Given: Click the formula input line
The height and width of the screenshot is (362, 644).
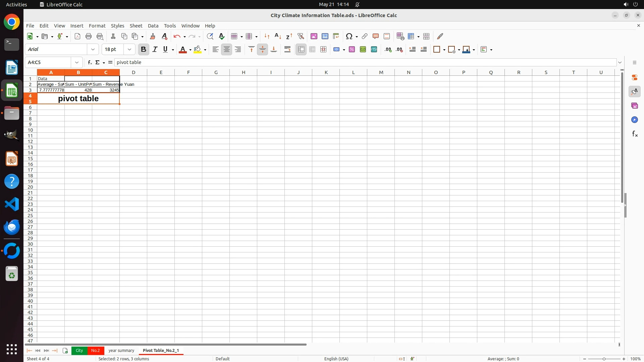Looking at the screenshot, I should 365,62.
